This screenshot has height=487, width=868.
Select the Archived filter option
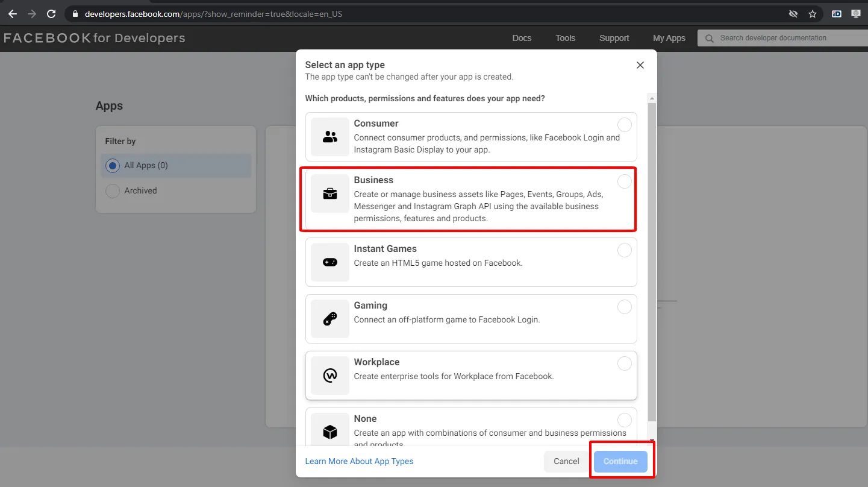pyautogui.click(x=113, y=191)
